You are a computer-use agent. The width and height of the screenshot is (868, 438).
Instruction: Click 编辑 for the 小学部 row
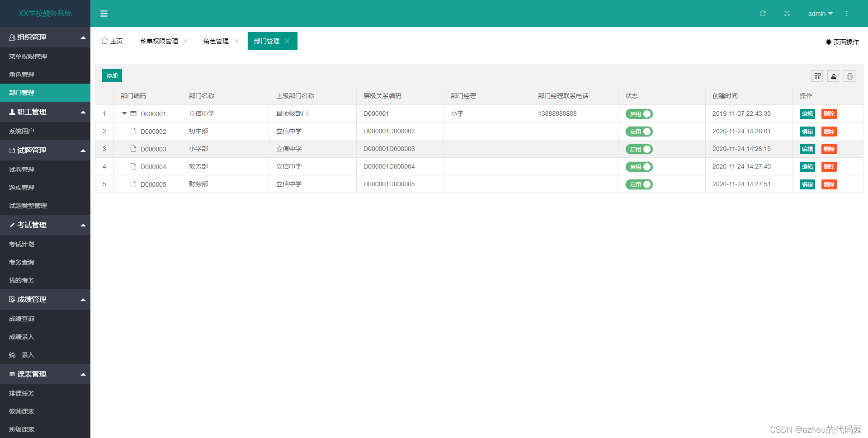(x=807, y=149)
